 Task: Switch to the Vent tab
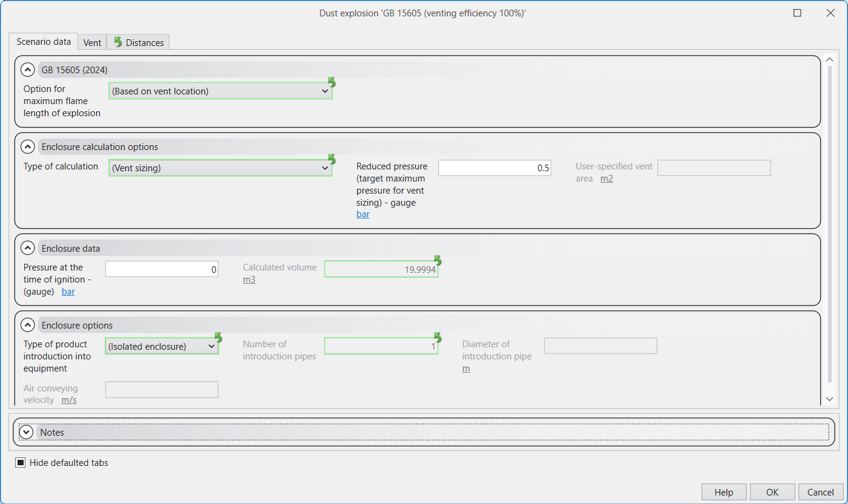92,42
